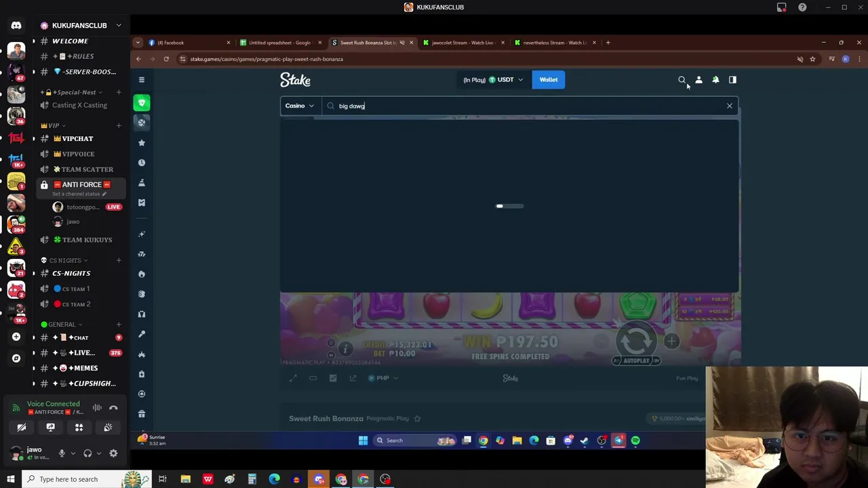Open a new browser tab

(x=608, y=43)
